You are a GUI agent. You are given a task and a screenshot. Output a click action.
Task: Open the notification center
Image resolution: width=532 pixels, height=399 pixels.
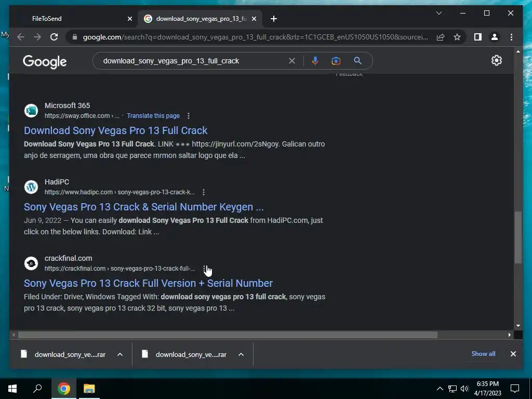515,389
